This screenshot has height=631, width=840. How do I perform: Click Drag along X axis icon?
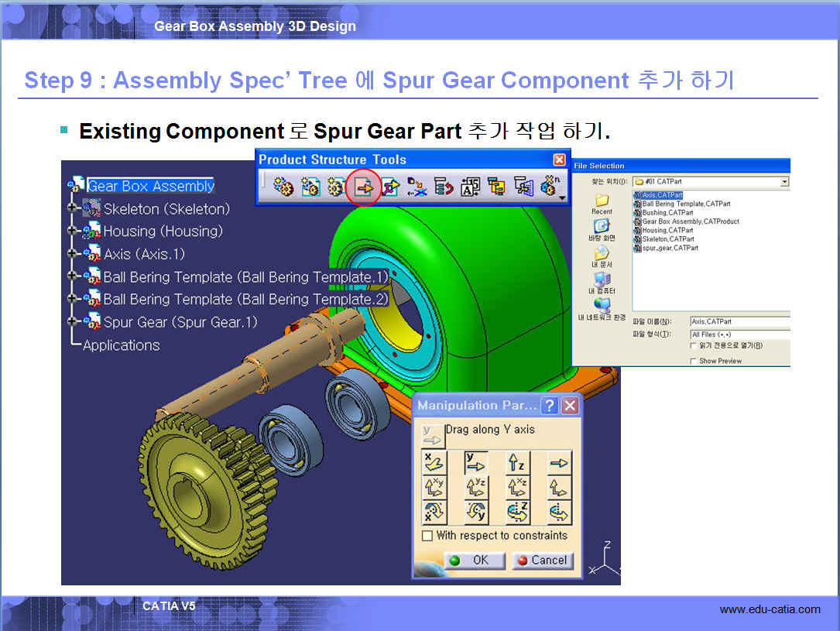click(x=434, y=463)
